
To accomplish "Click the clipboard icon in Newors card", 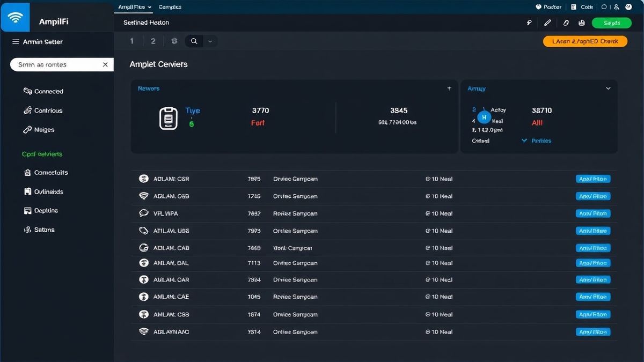I will pos(169,118).
